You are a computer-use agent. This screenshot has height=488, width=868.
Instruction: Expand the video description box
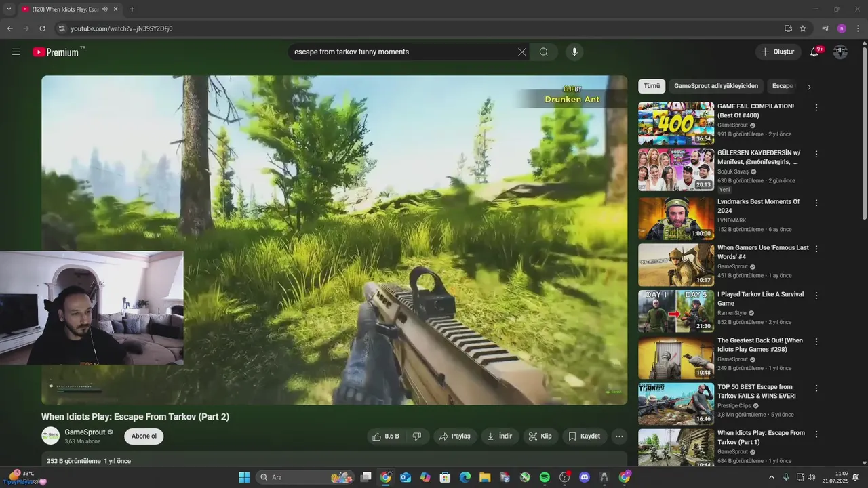334,460
